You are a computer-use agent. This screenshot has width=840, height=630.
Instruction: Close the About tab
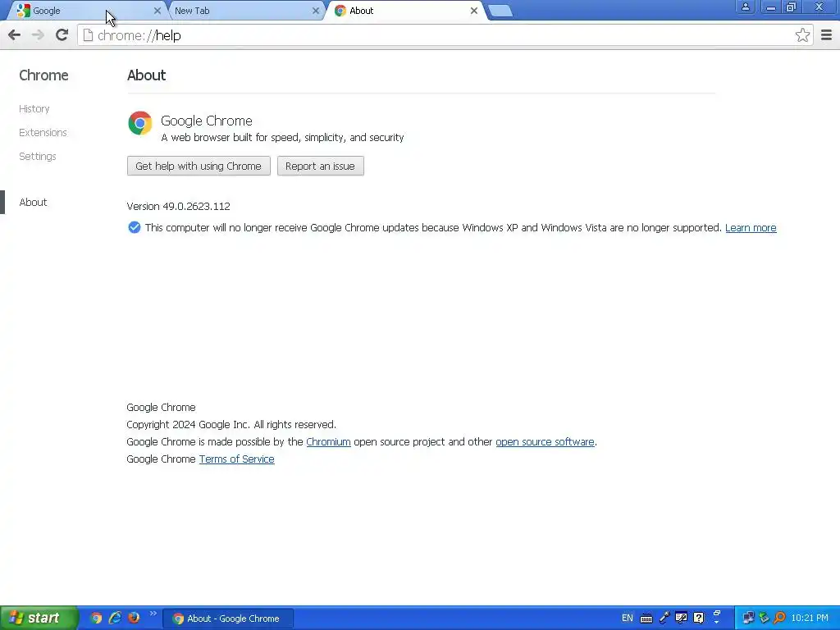pyautogui.click(x=474, y=11)
